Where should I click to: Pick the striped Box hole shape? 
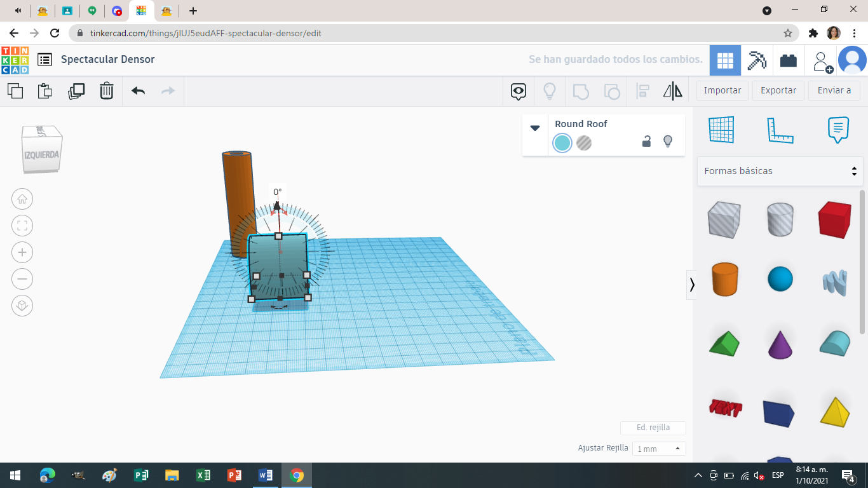click(724, 219)
